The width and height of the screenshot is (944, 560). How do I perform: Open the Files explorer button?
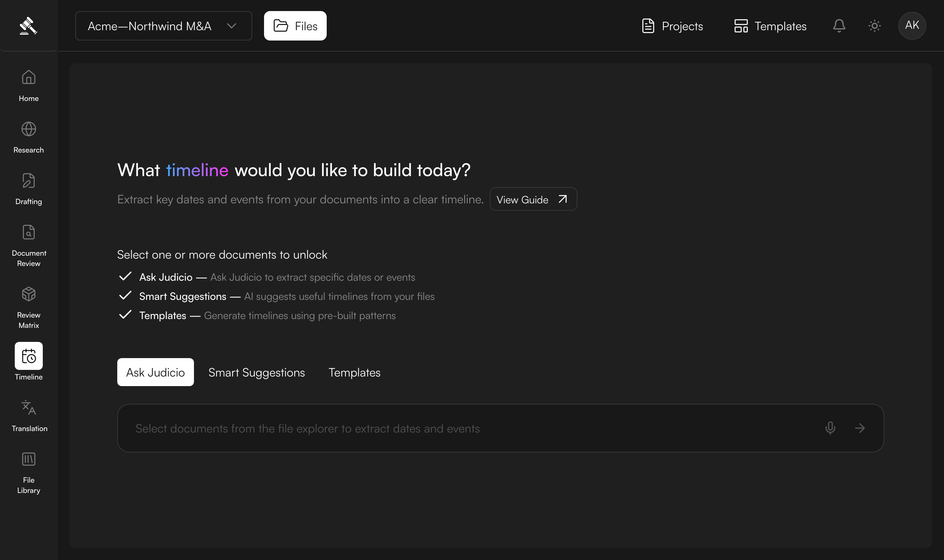pyautogui.click(x=295, y=26)
